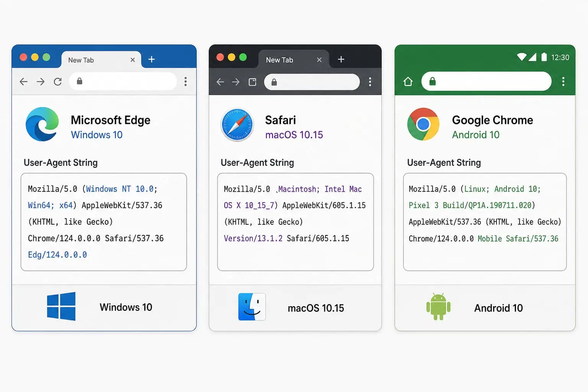Screen dimensions: 588x392
Task: Tap the battery status icon
Action: tap(544, 57)
